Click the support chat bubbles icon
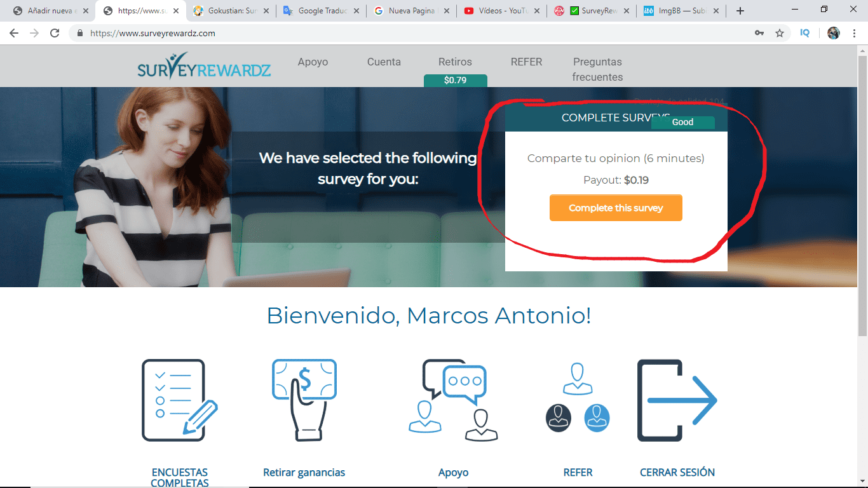Screen dimensions: 868x488 454,400
